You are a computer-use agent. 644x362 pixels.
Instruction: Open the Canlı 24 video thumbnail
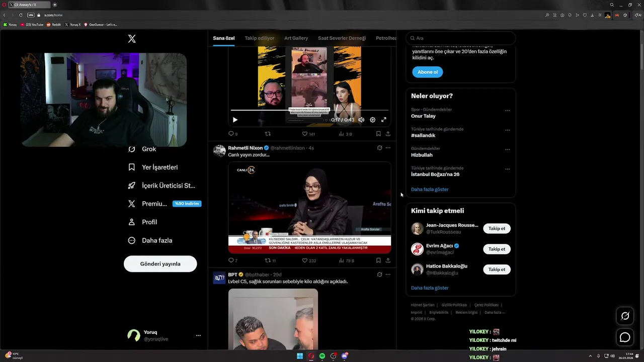[x=309, y=208]
